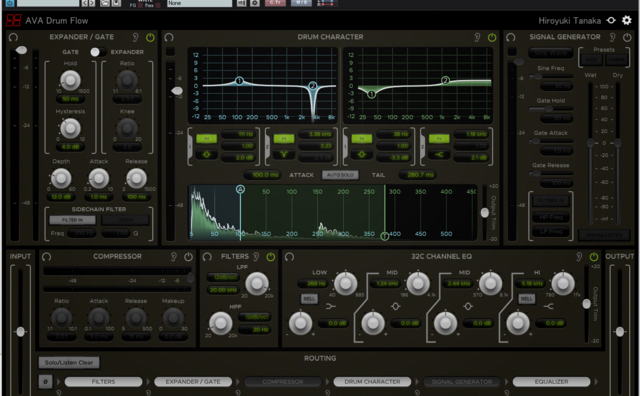Screen dimensions: 640x396
Task: Select the SIGNAL GENERATOR routing block
Action: click(462, 382)
